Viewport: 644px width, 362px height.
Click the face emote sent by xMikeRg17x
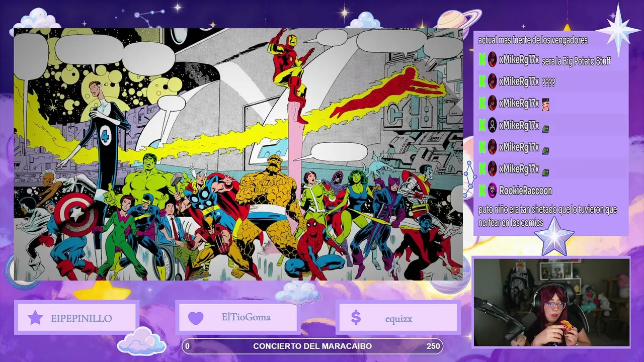pos(545,104)
